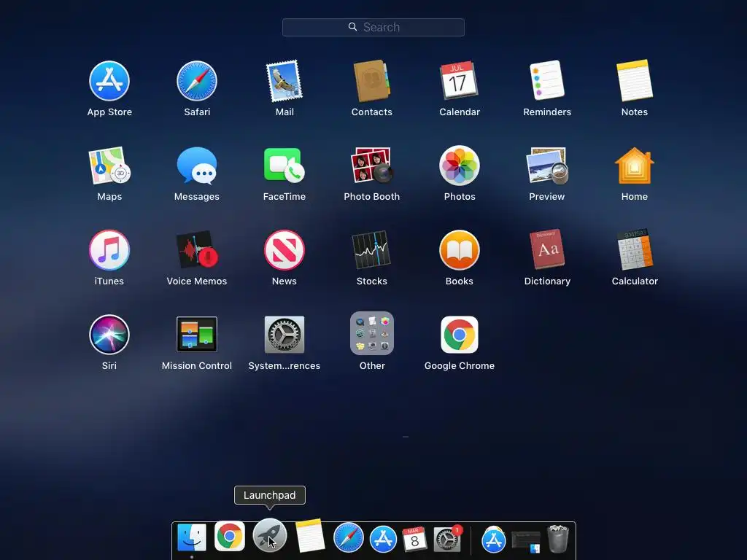Open the FaceTime app

285,166
